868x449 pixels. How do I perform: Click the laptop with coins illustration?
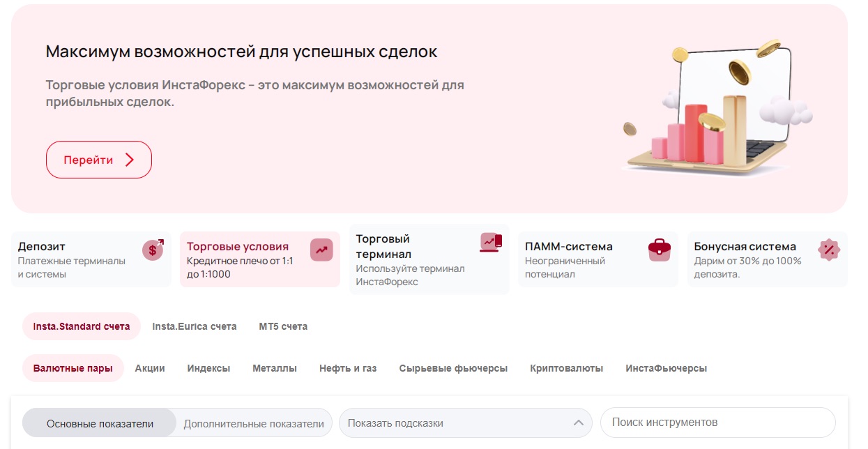[x=718, y=106]
